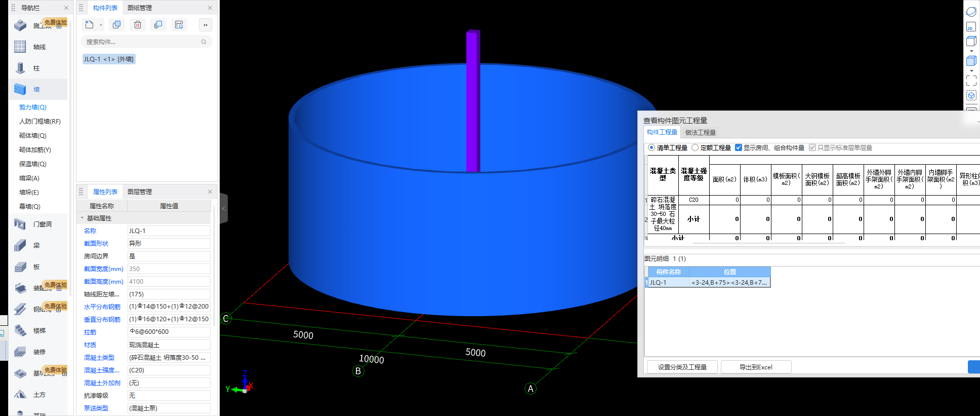The width and height of the screenshot is (980, 416).
Task: Click the search magnifier icon
Action: tap(203, 42)
